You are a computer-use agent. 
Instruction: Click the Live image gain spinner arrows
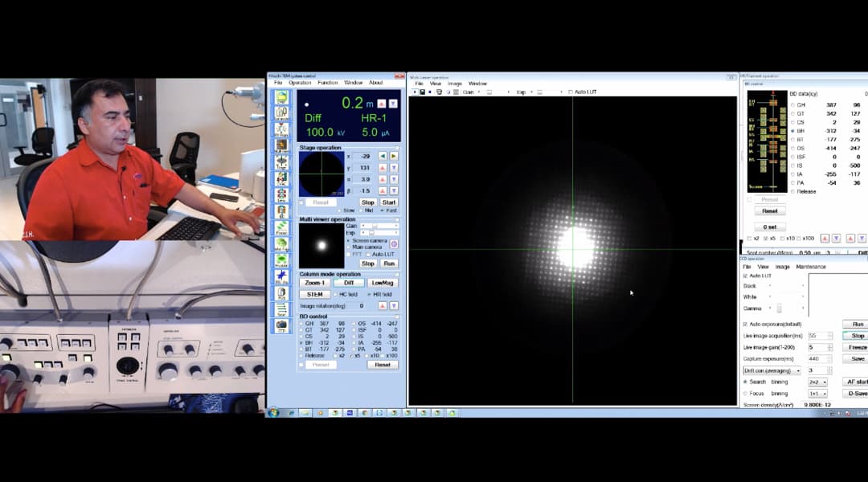pyautogui.click(x=829, y=348)
